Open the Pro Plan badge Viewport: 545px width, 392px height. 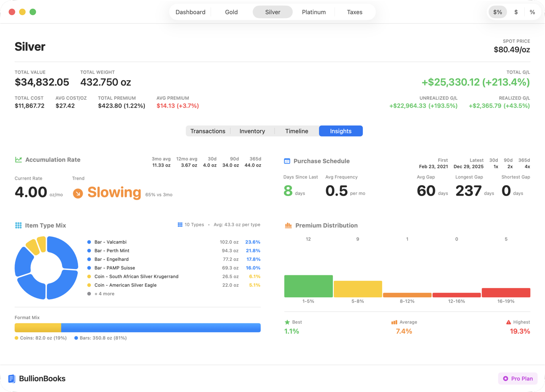pos(518,378)
